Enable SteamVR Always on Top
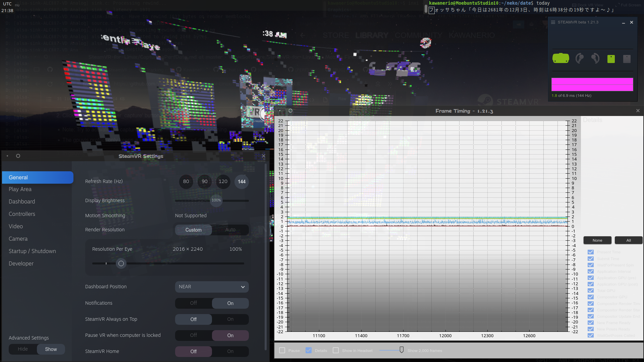This screenshot has height=362, width=644. [230, 319]
